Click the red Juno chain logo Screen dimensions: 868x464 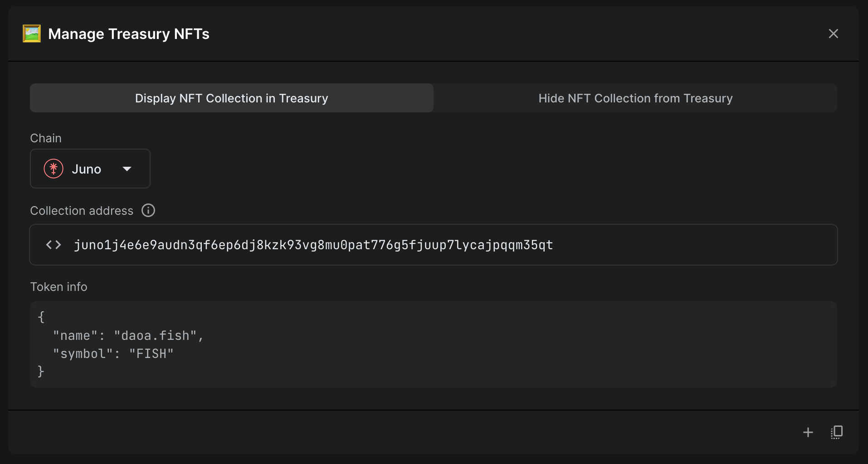[54, 169]
